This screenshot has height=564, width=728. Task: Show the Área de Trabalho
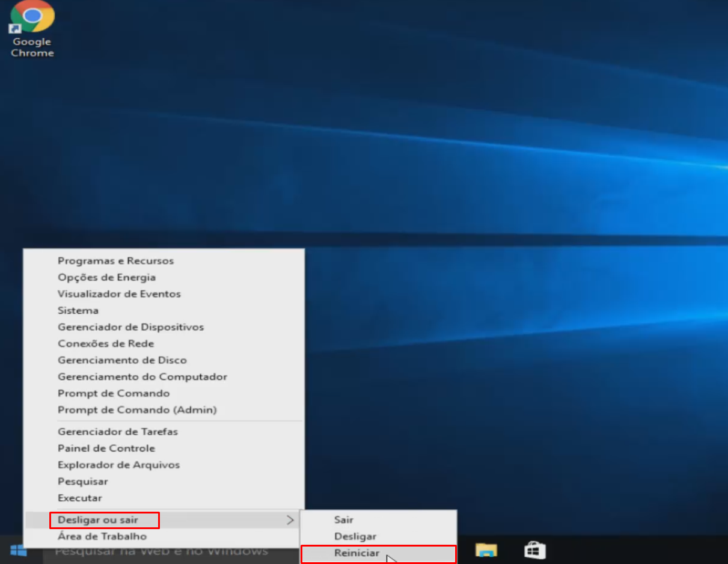pos(164,536)
